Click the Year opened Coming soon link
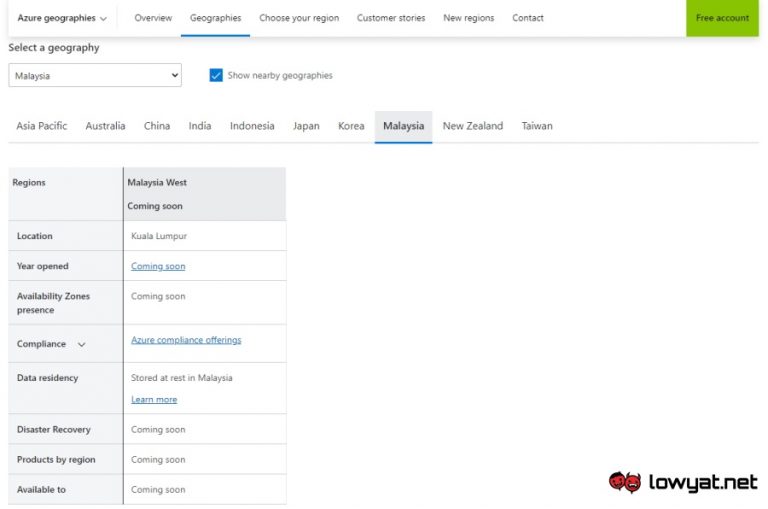Screen dimensions: 768x509 click(158, 266)
